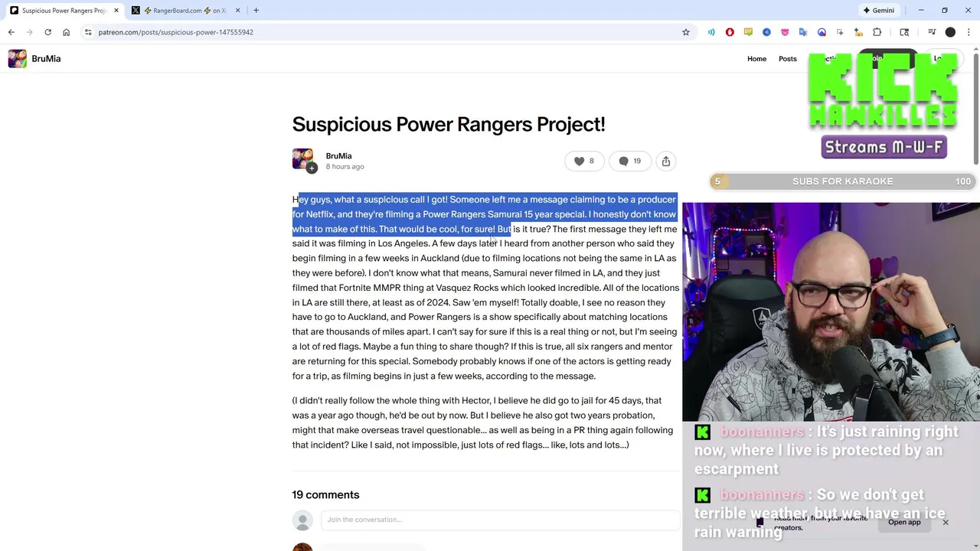Open the BruMia creator page header
This screenshot has width=980, height=551.
pyautogui.click(x=46, y=58)
